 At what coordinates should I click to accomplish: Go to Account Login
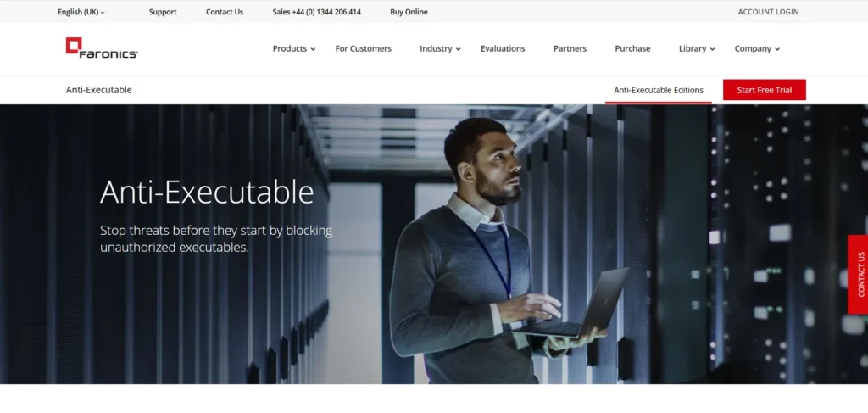(x=768, y=12)
